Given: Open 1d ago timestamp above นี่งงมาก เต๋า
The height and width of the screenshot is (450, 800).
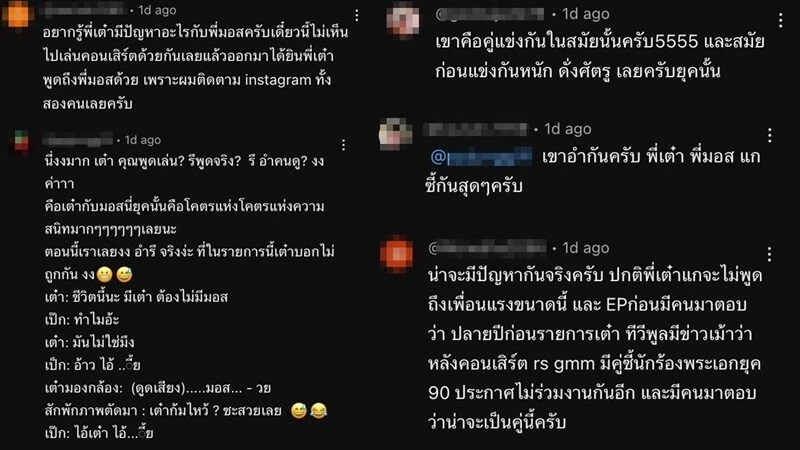Looking at the screenshot, I should (143, 140).
